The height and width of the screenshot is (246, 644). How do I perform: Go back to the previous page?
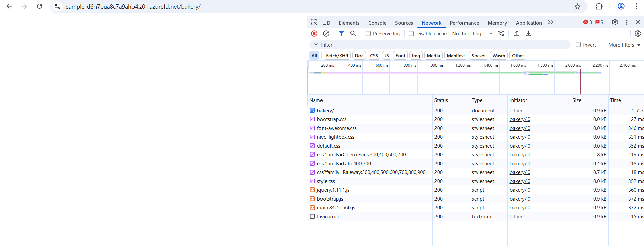click(x=9, y=6)
